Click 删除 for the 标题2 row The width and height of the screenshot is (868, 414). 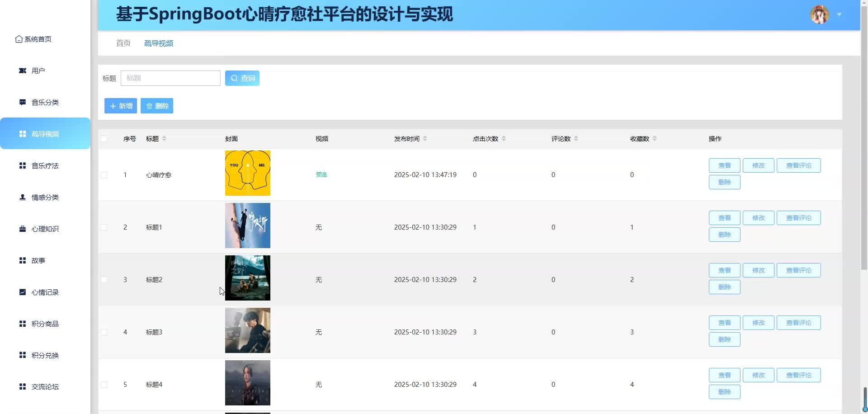point(725,287)
